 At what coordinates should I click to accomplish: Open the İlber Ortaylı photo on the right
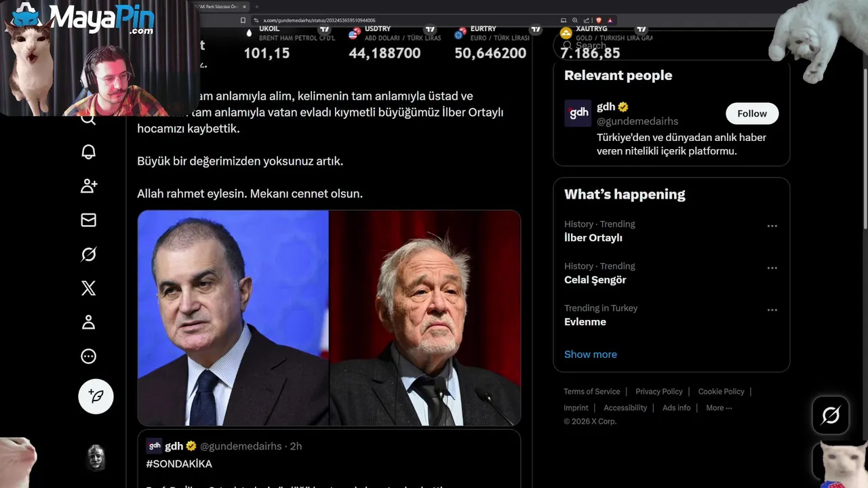click(425, 318)
